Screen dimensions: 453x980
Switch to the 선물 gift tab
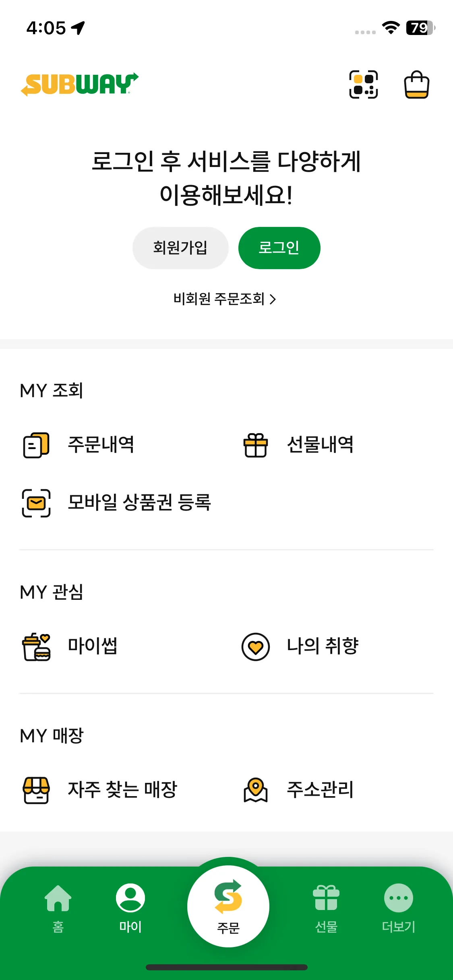[326, 908]
